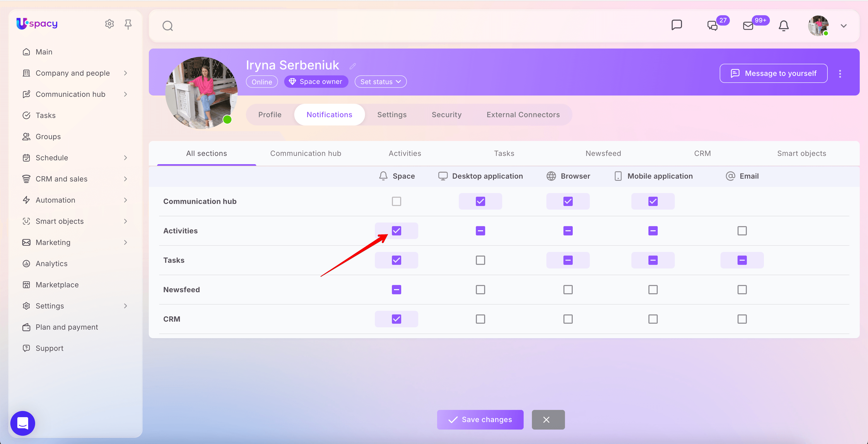Expand Company and people submenu
This screenshot has height=444, width=868.
click(125, 73)
